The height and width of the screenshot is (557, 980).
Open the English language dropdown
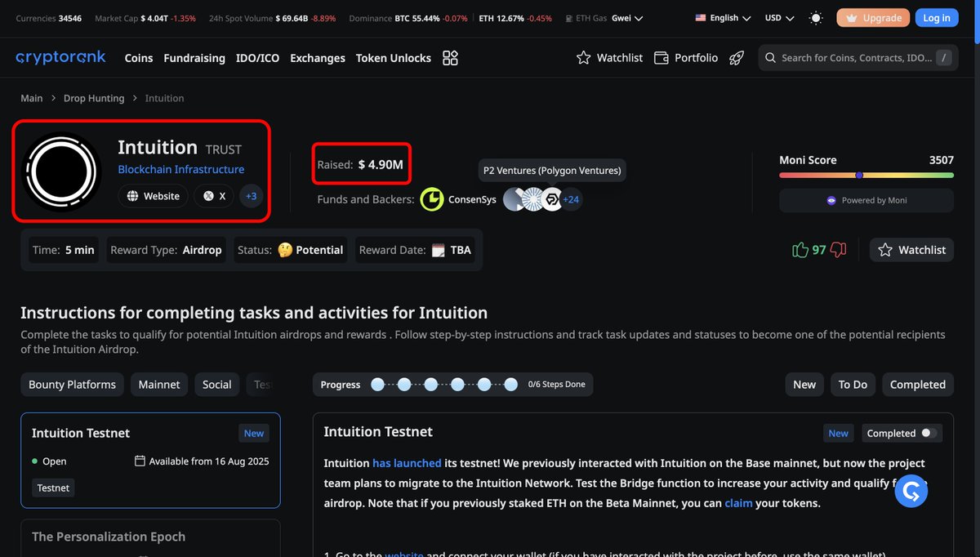(724, 18)
